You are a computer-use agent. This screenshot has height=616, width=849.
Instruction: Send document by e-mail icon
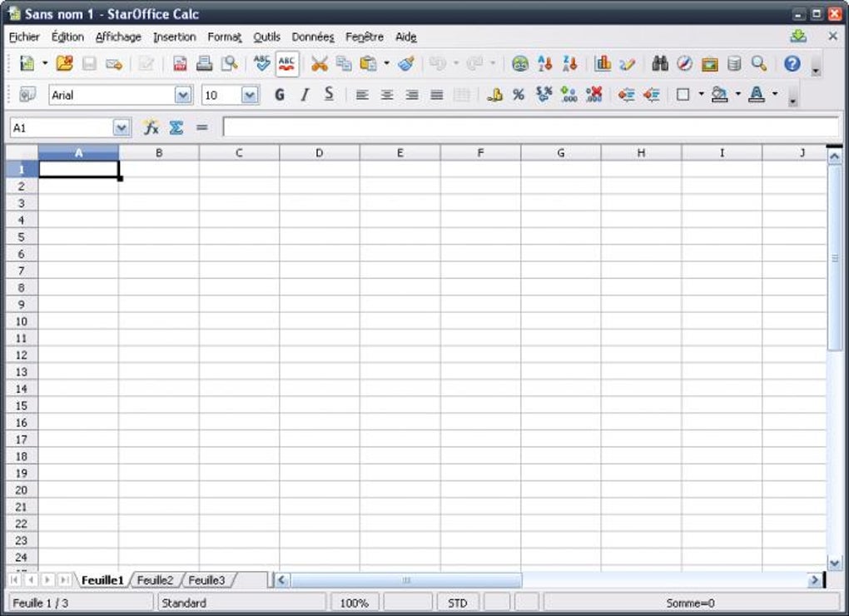point(114,64)
